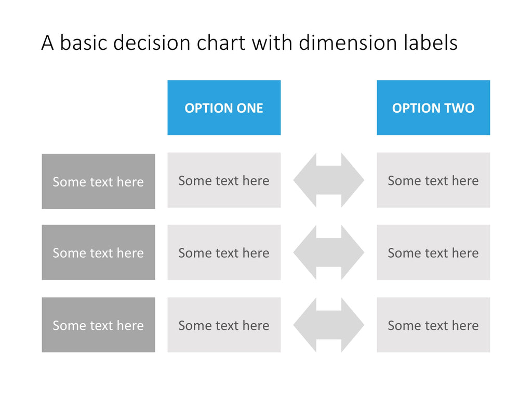This screenshot has height=399, width=532.
Task: Click third row text box under Option One
Action: 224,325
